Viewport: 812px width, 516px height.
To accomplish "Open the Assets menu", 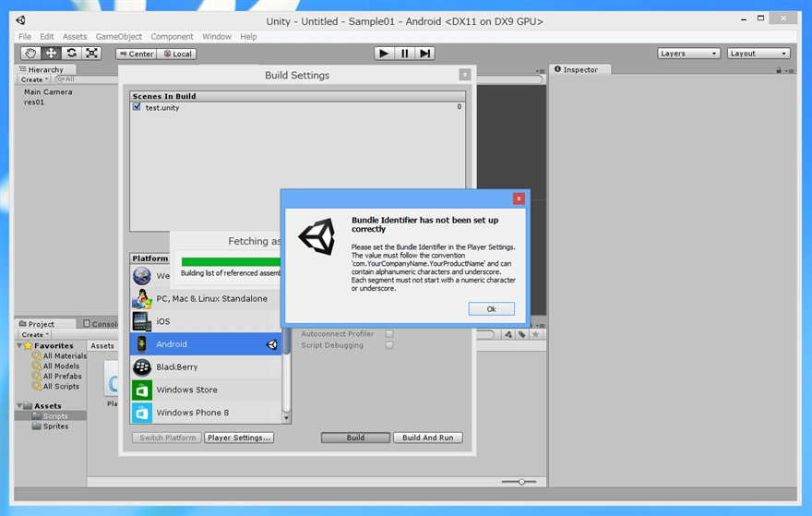I will click(x=75, y=37).
